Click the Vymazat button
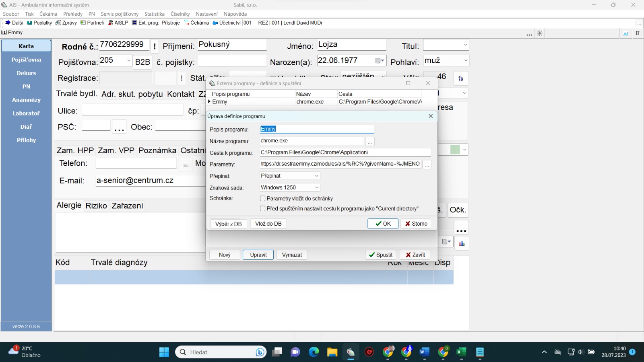The height and width of the screenshot is (362, 644). (292, 255)
